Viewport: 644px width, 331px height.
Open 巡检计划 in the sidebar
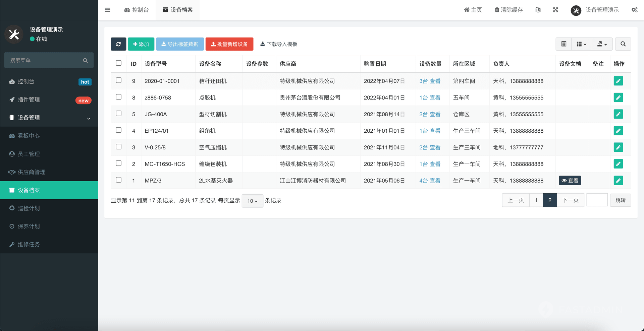coord(49,208)
